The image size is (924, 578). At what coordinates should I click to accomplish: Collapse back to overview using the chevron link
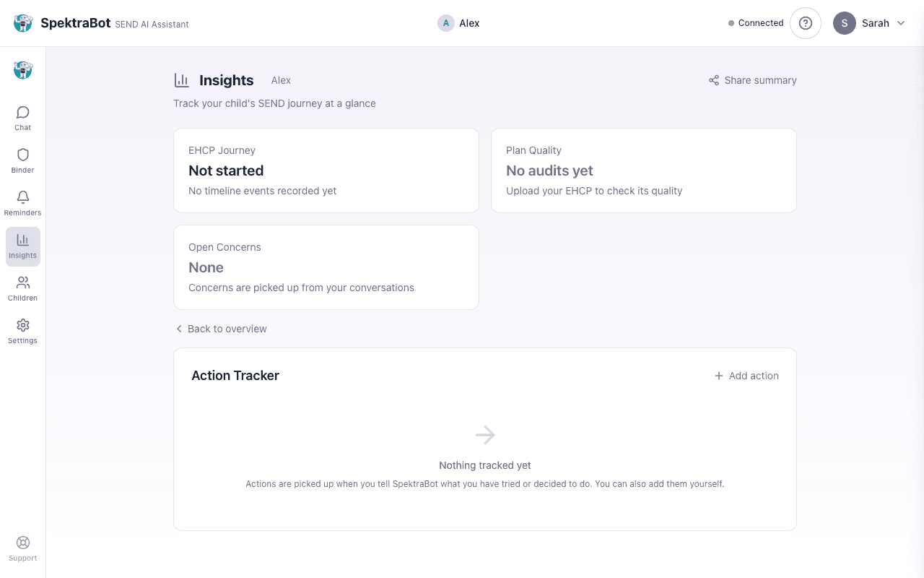coord(179,329)
